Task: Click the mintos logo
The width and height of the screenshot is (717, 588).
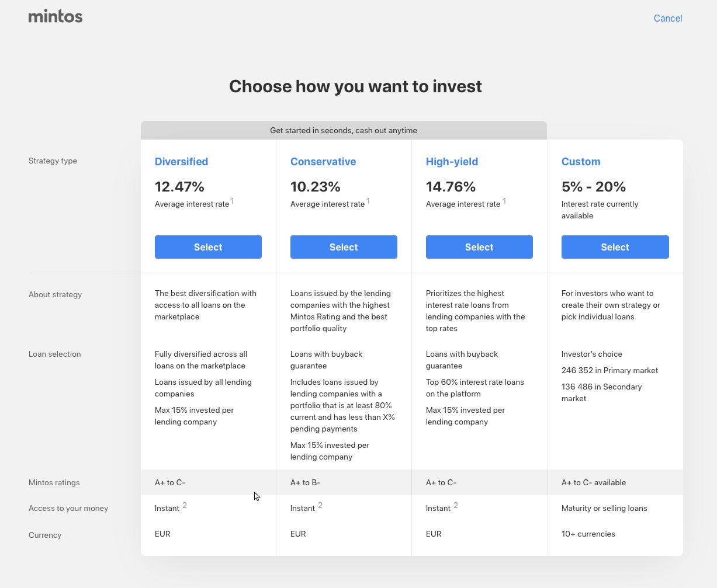Action: 56,16
